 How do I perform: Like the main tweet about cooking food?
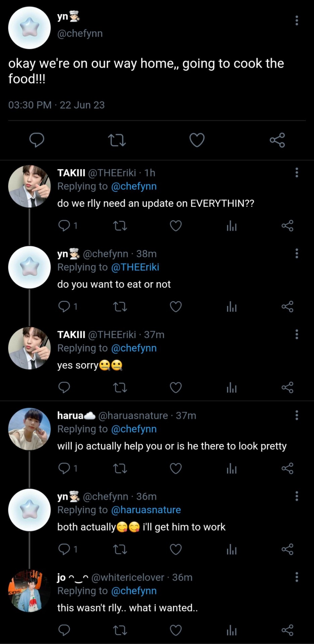tap(197, 140)
